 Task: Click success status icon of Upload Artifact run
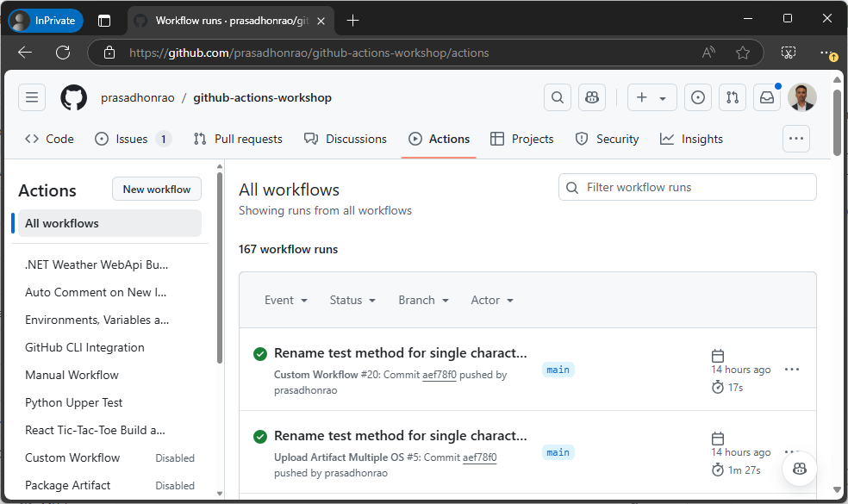coord(260,437)
